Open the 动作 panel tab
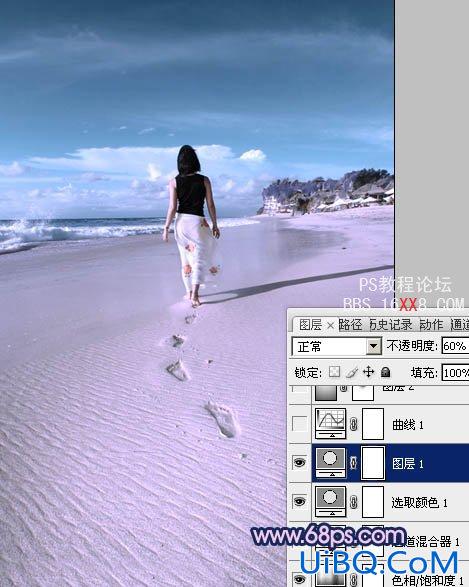This screenshot has width=469, height=587. [x=431, y=325]
